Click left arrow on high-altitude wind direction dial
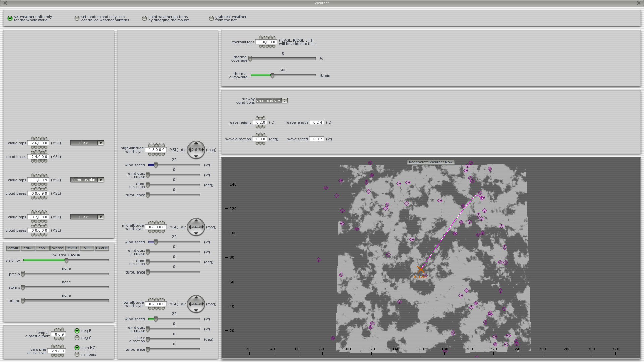The image size is (644, 362). pyautogui.click(x=190, y=150)
